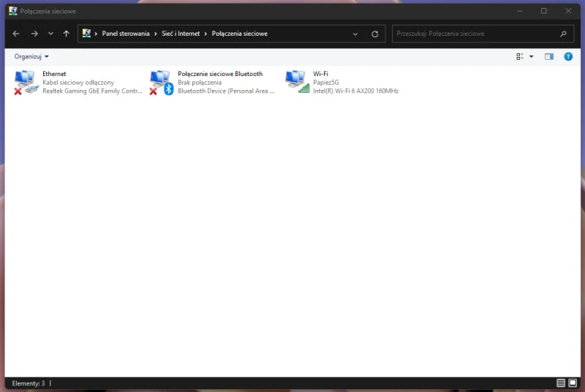Refresh the Połączenia sieciowe view

tap(375, 34)
